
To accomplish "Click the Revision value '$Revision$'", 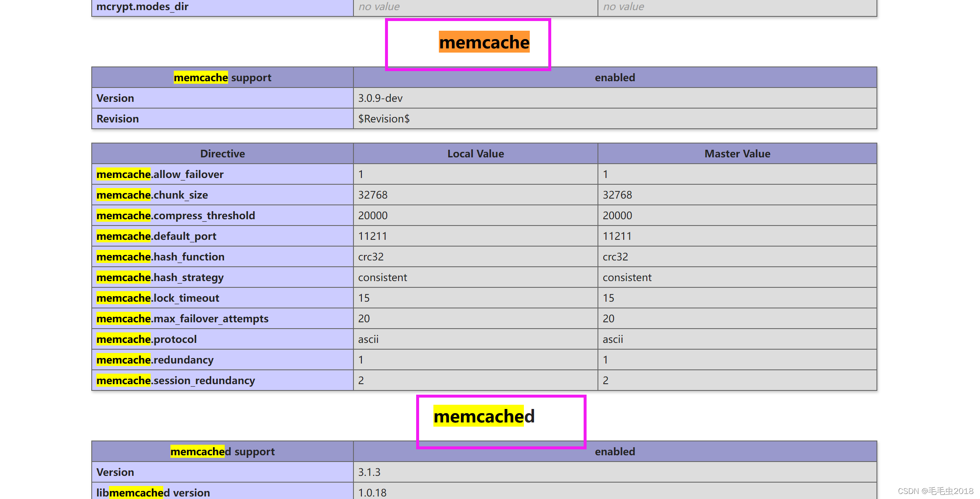I will (384, 119).
